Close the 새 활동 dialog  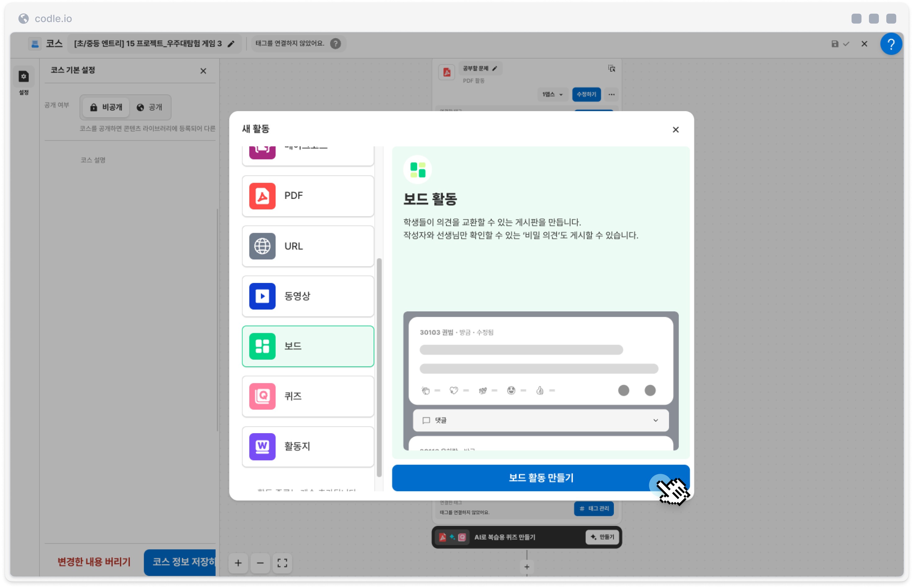(x=676, y=130)
